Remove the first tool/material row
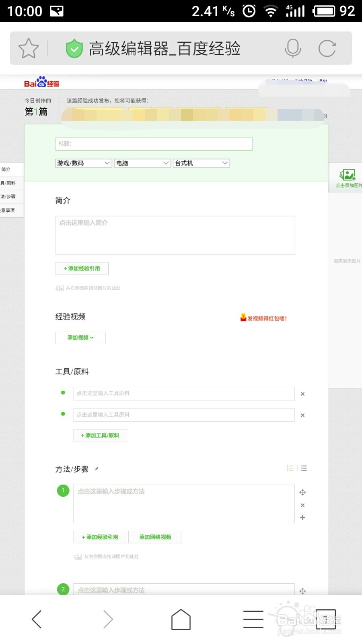This screenshot has width=362, height=644. click(x=302, y=394)
